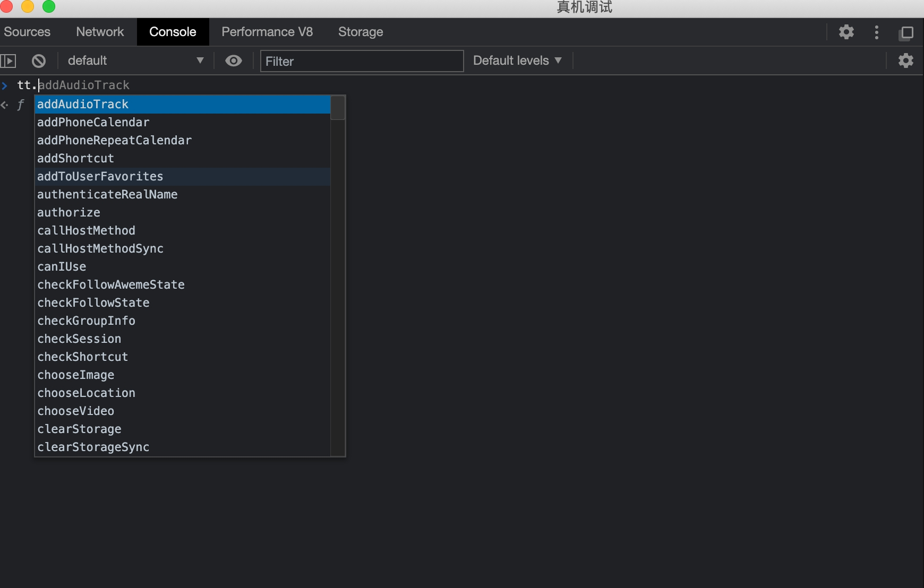Create live expression with eye icon
The height and width of the screenshot is (588, 924).
coord(233,61)
